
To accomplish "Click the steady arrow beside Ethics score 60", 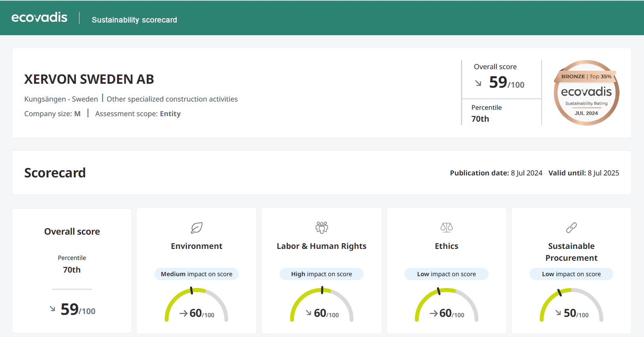I will [434, 313].
